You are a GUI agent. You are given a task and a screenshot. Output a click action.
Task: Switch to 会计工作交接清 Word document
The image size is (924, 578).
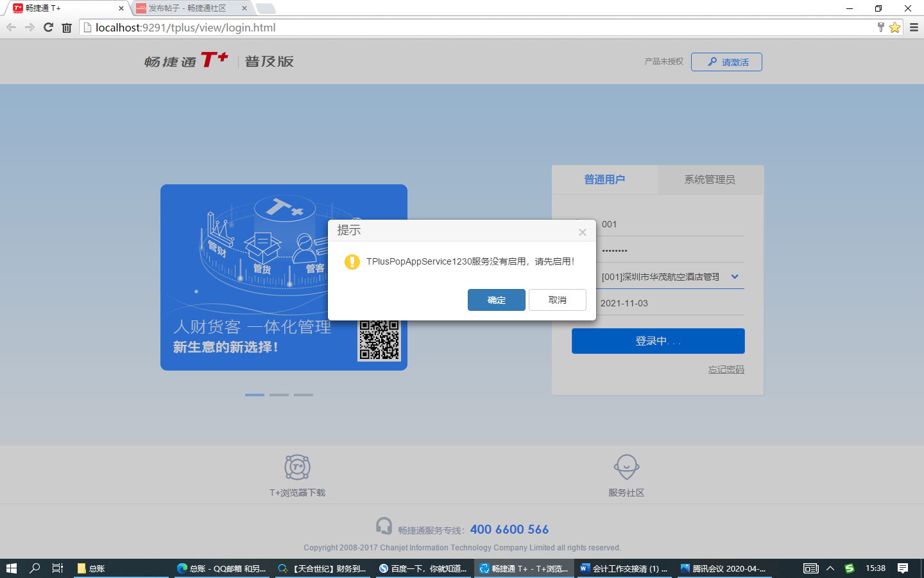[x=624, y=568]
